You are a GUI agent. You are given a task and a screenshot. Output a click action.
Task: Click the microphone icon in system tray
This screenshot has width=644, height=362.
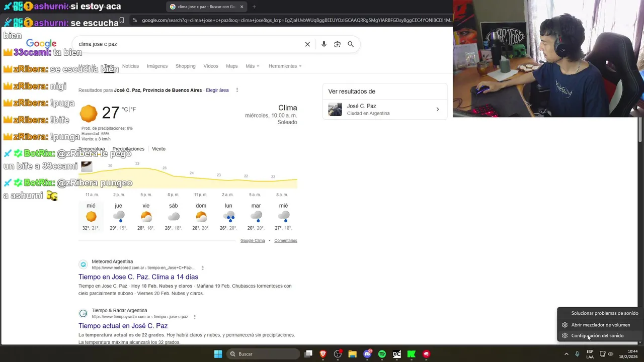(577, 354)
